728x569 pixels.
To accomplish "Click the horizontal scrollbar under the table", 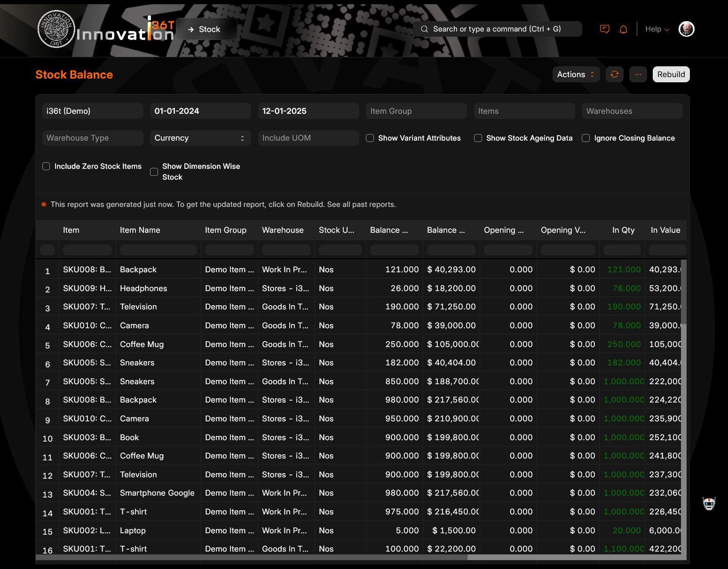I will tap(252, 557).
